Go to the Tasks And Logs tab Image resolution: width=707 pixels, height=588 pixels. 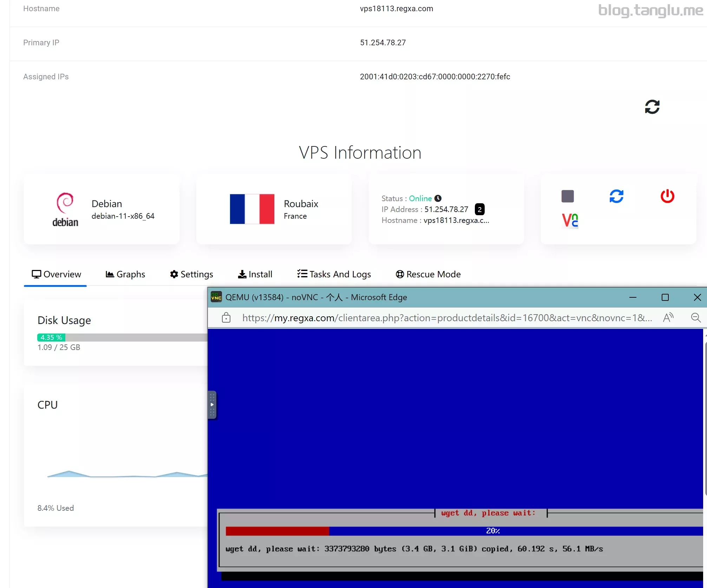pos(334,274)
